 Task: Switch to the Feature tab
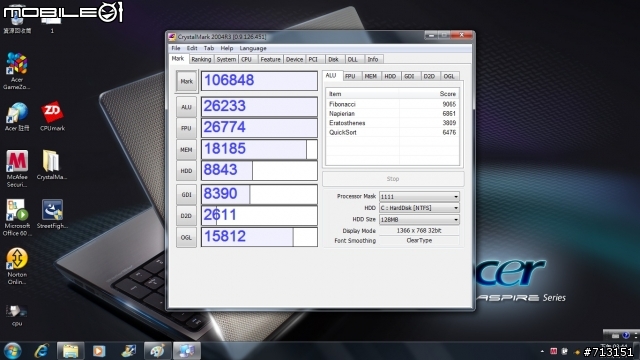click(270, 60)
